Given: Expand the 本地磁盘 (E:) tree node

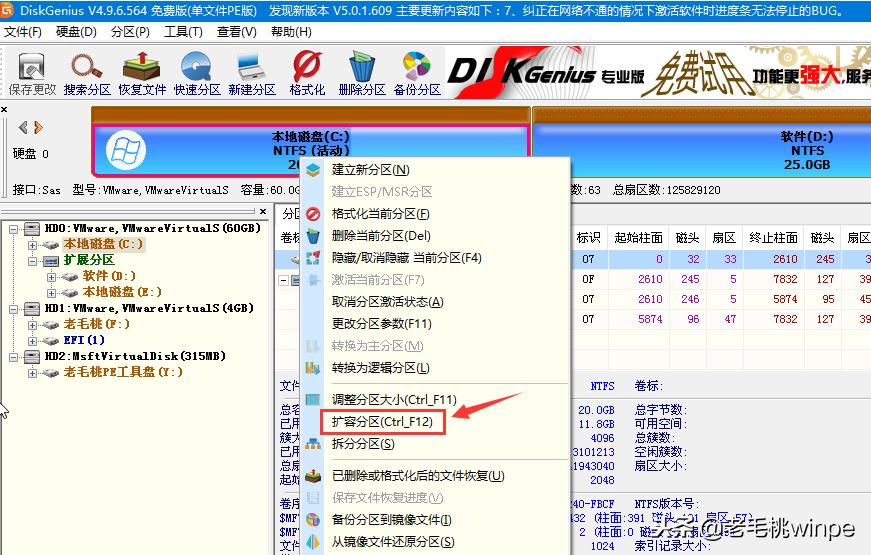Looking at the screenshot, I should [51, 293].
